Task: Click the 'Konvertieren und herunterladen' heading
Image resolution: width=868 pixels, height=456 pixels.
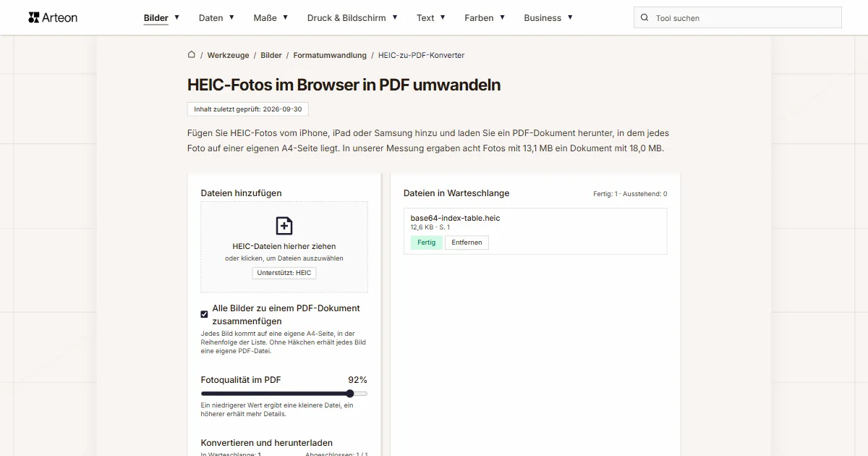Action: click(x=267, y=443)
